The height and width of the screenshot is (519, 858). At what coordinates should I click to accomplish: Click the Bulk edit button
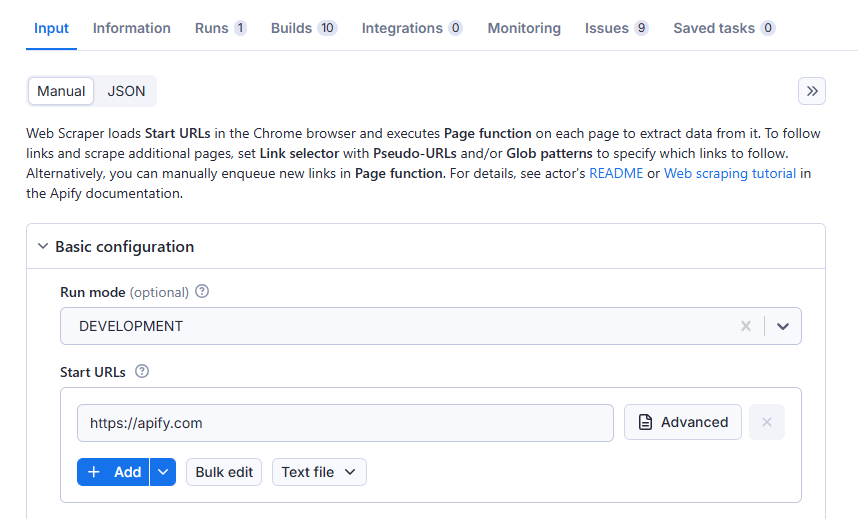(224, 472)
